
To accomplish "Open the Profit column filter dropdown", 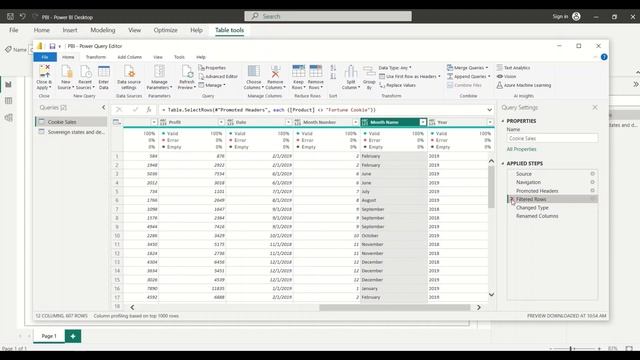I will [221, 122].
